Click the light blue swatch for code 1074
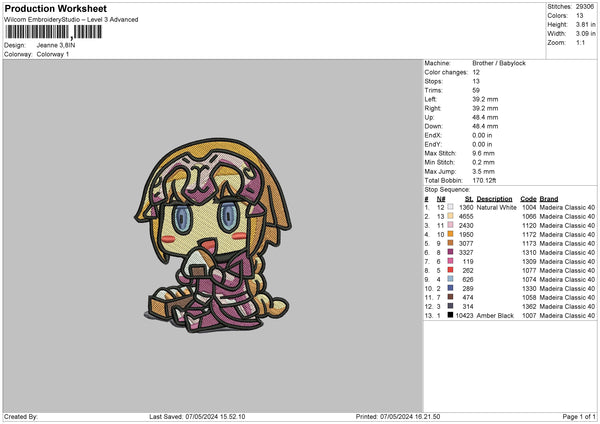600x424 pixels. click(450, 279)
